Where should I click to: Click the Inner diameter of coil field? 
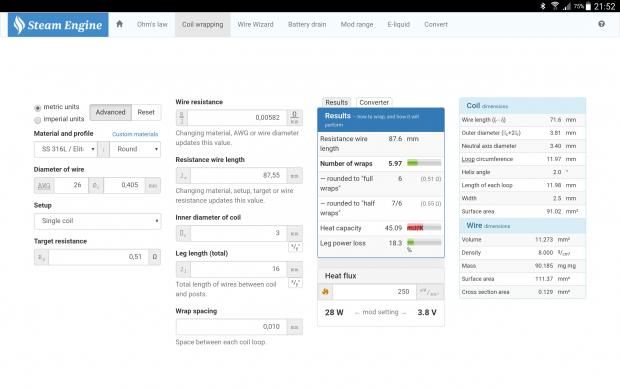[239, 233]
